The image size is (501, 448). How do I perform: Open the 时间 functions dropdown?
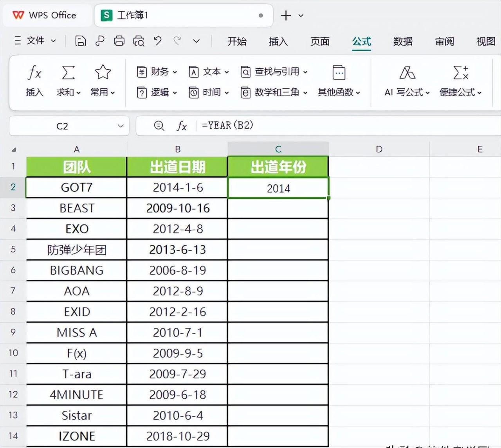[x=209, y=92]
